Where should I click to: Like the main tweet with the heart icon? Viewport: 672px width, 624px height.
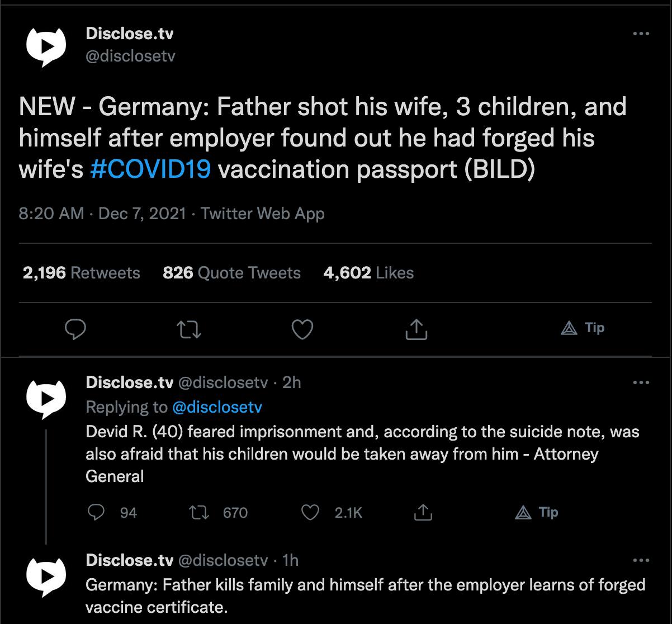pos(302,329)
